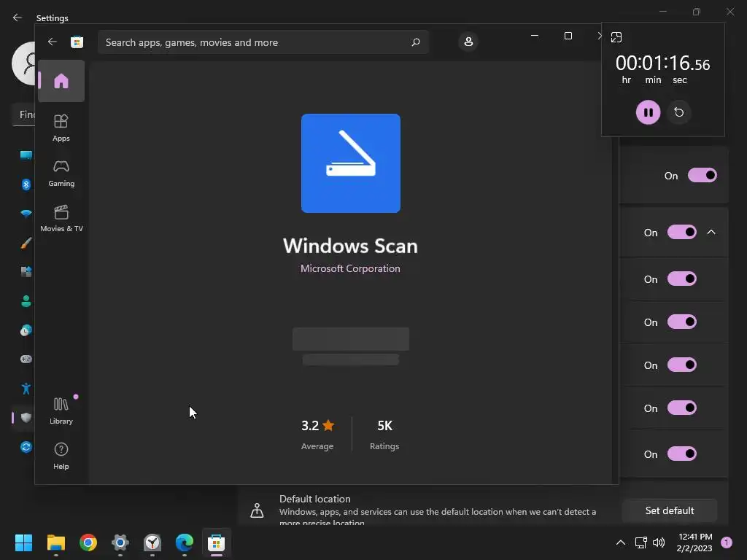The height and width of the screenshot is (560, 747).
Task: Open Gaming controller icon in Settings sidebar
Action: 26,359
